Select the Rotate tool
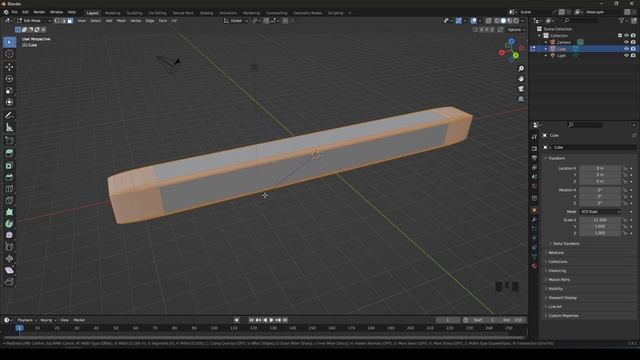The height and width of the screenshot is (360, 640). [x=9, y=79]
